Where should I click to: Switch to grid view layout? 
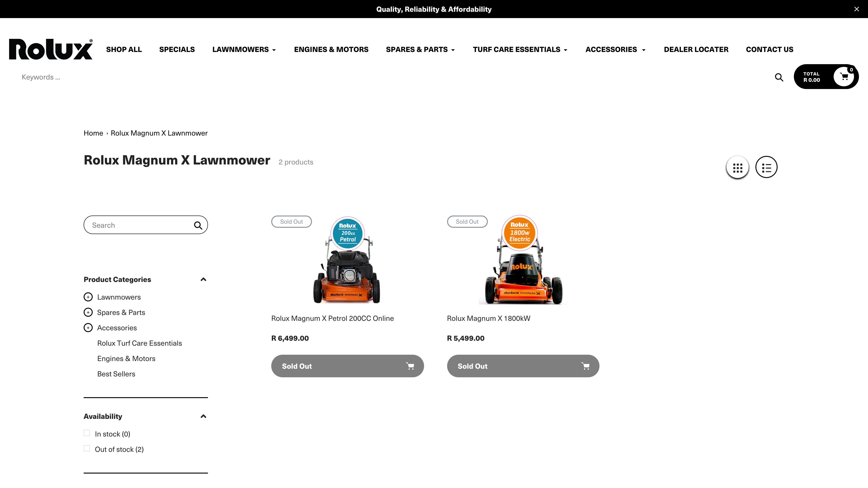[738, 167]
